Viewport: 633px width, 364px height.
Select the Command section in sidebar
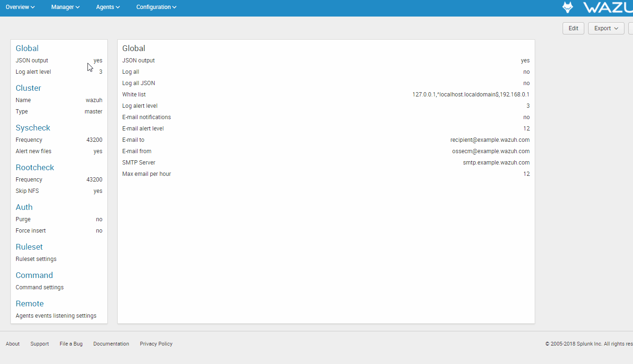tap(34, 275)
